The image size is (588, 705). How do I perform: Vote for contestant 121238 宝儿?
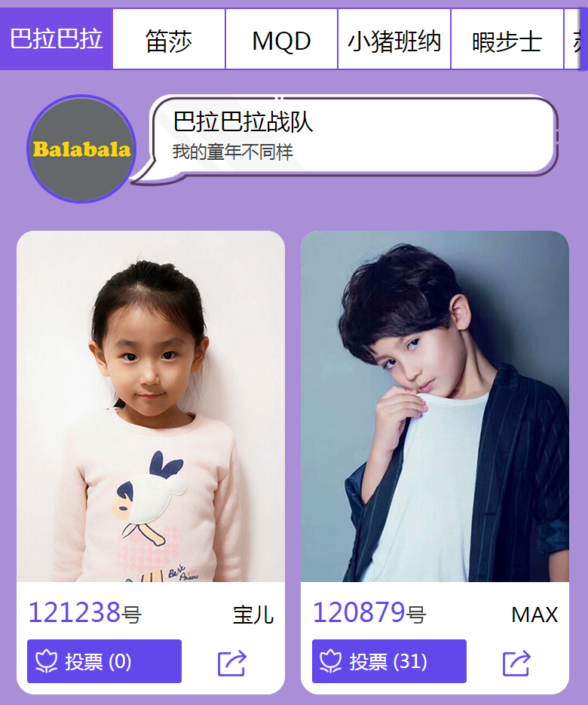tap(104, 661)
